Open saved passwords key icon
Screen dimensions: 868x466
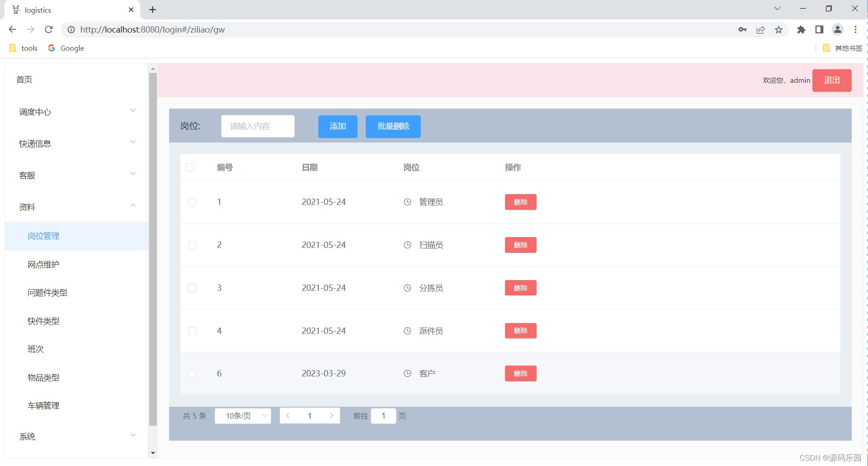click(x=742, y=29)
